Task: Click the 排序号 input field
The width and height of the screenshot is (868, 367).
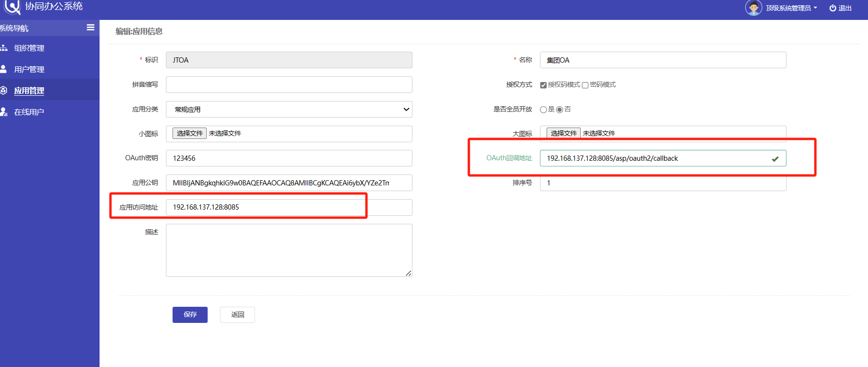Action: 663,183
